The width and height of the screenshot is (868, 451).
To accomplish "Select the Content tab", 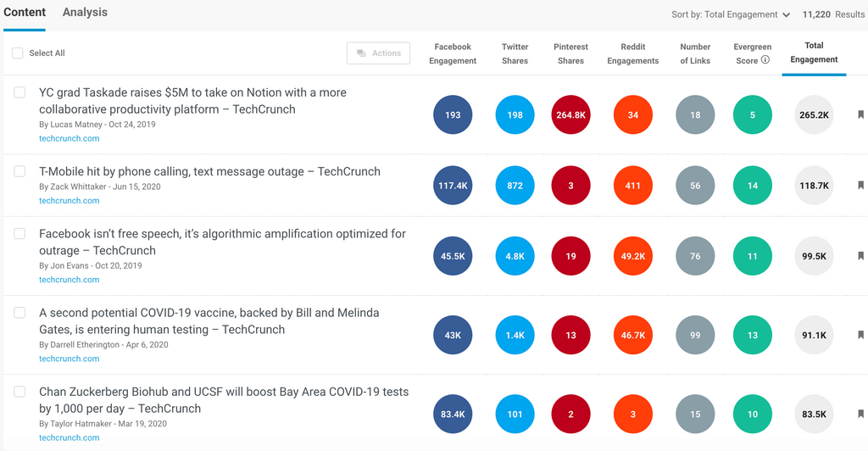I will [x=25, y=13].
